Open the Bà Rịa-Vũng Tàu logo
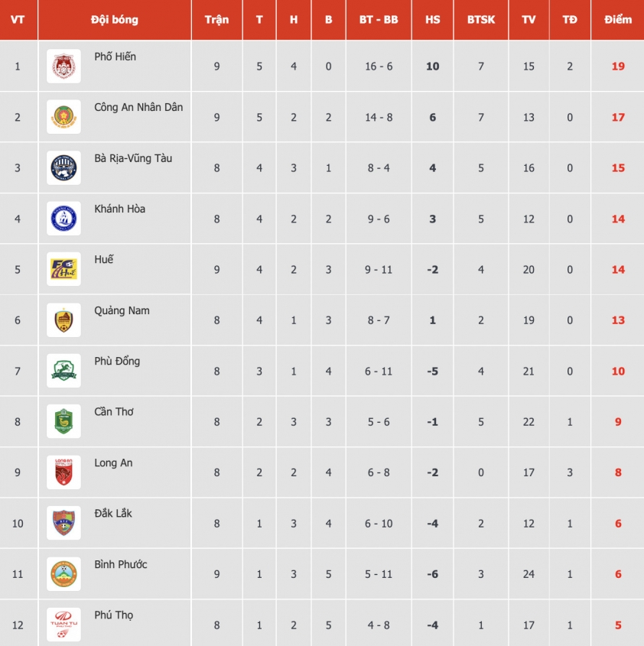 (63, 167)
